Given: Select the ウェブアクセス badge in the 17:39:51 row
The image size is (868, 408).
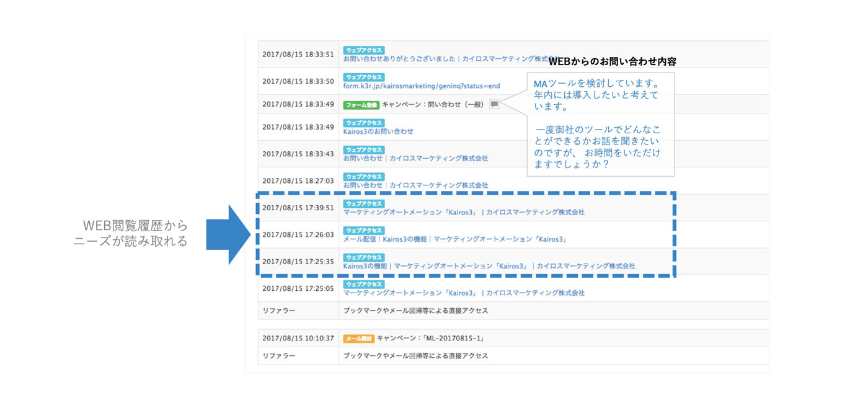Looking at the screenshot, I should (x=364, y=203).
